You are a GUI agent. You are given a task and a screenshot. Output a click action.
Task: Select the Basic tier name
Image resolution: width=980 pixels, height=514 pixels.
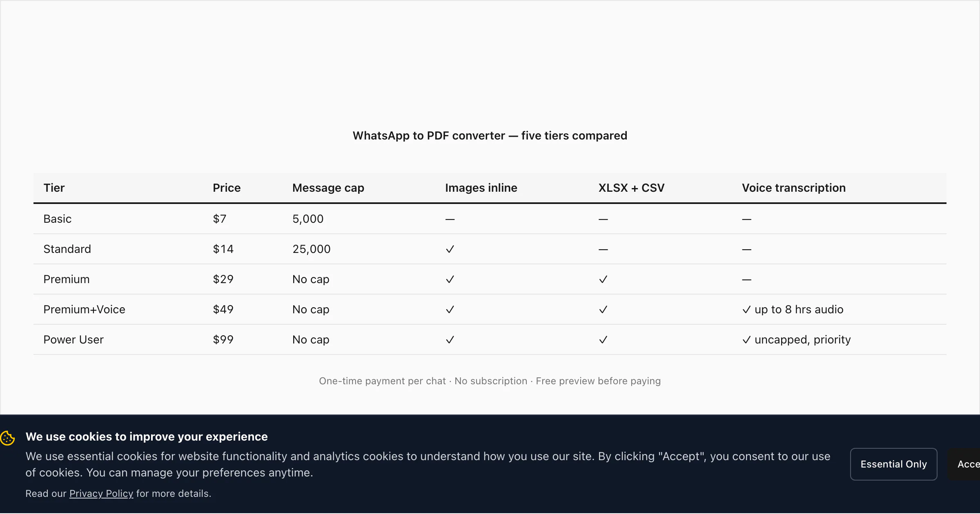pos(58,219)
